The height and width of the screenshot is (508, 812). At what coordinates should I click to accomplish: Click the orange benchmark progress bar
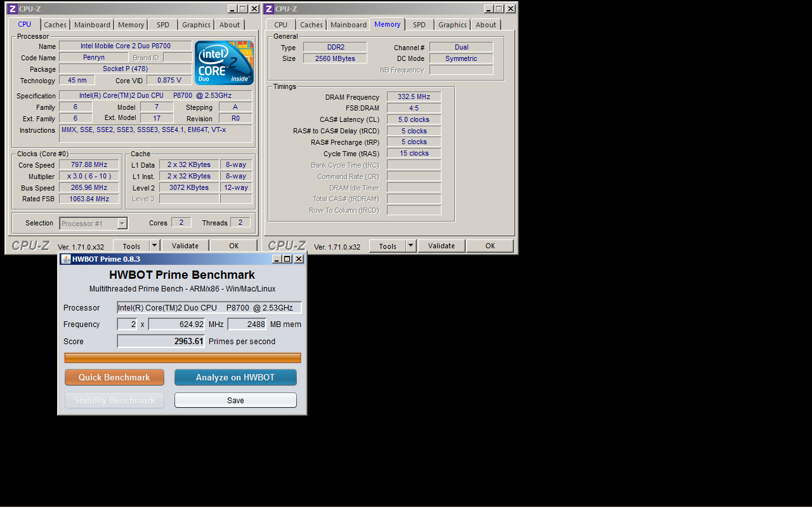coord(183,358)
